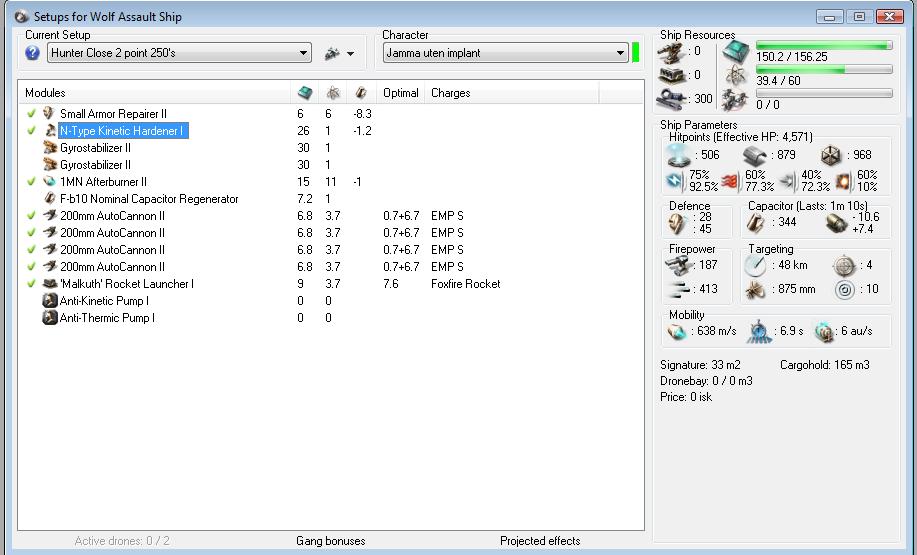Click the powergrid column header icon
The height and width of the screenshot is (555, 917).
pos(333,92)
